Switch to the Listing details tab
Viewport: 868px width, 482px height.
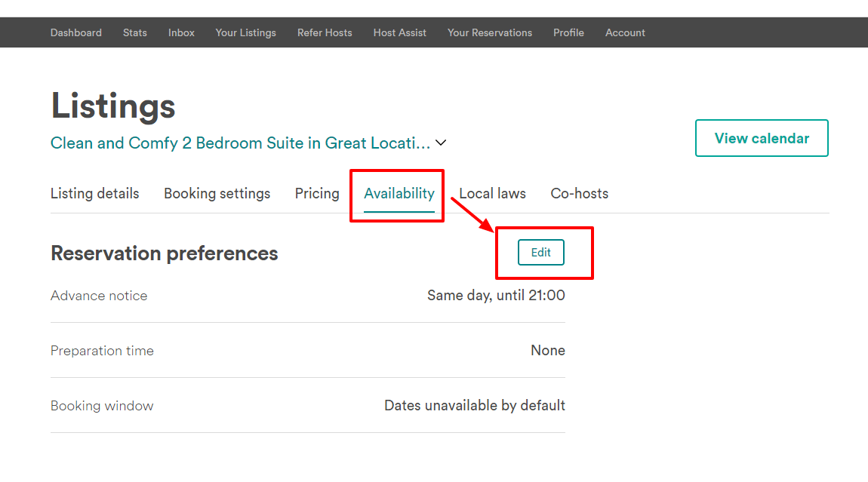(94, 194)
